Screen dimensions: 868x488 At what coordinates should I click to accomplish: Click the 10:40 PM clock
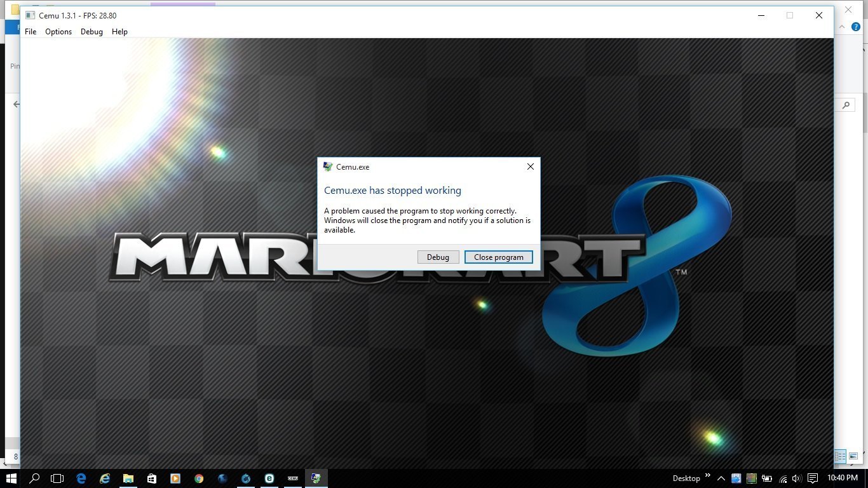[x=843, y=478]
